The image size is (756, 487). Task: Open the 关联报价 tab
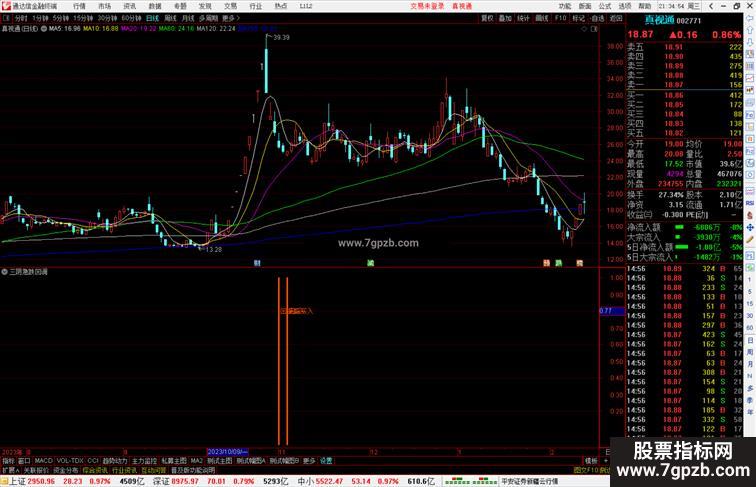click(36, 470)
